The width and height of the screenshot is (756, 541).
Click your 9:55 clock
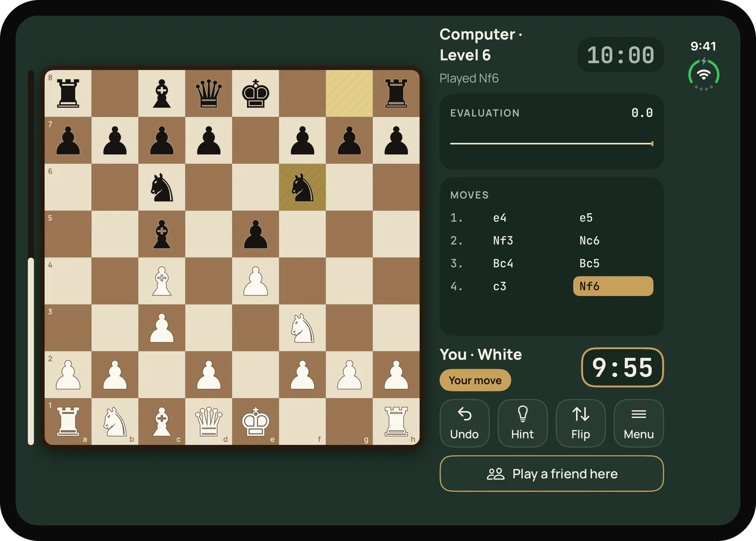[x=622, y=368]
